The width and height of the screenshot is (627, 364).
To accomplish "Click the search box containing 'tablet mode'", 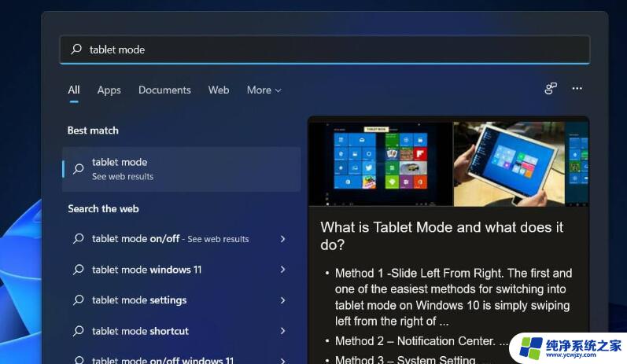I will tap(325, 50).
